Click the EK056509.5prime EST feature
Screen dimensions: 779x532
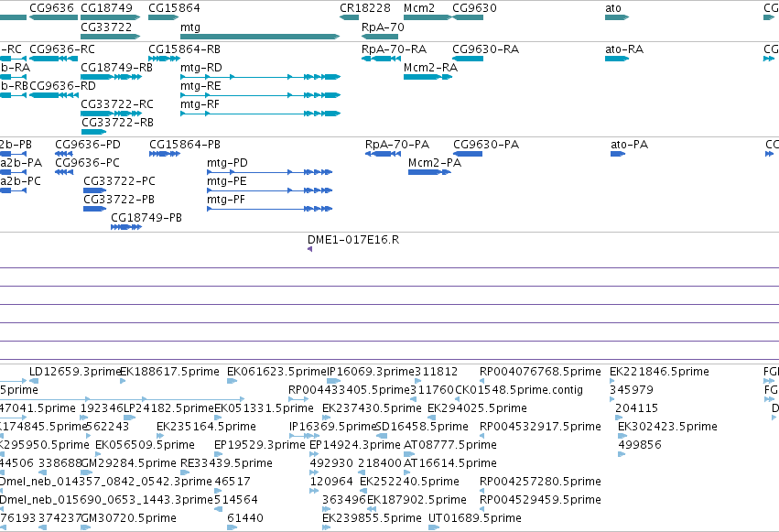pos(98,454)
